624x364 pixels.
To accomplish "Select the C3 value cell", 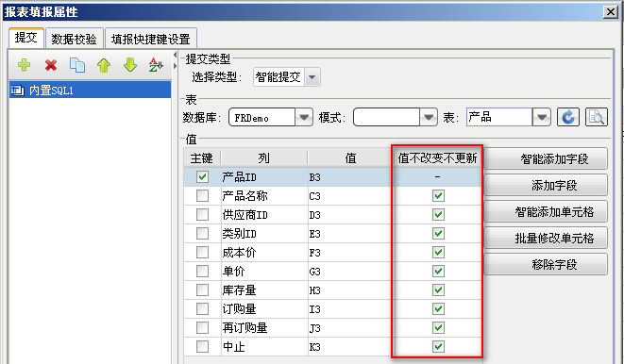I will (350, 196).
